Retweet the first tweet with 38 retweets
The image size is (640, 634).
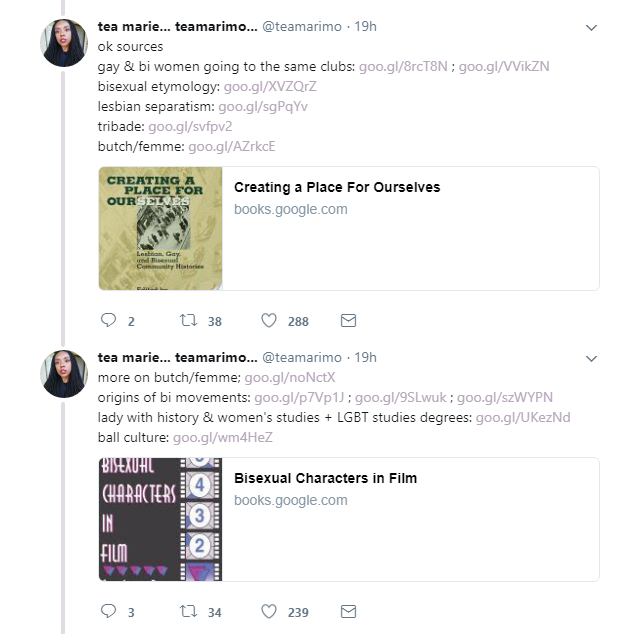(186, 321)
